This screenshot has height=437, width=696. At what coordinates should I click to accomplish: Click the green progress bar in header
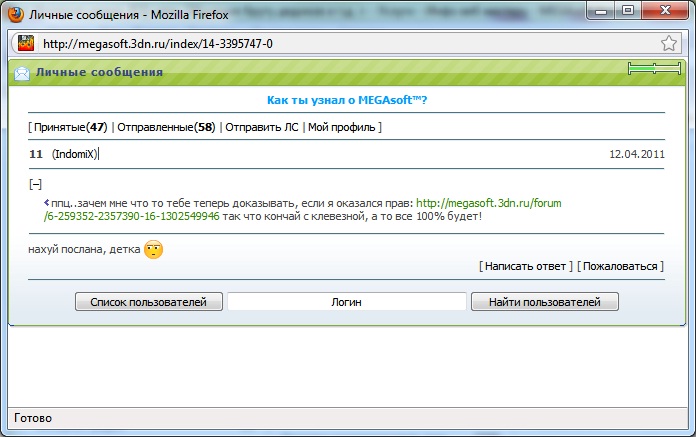coord(654,69)
